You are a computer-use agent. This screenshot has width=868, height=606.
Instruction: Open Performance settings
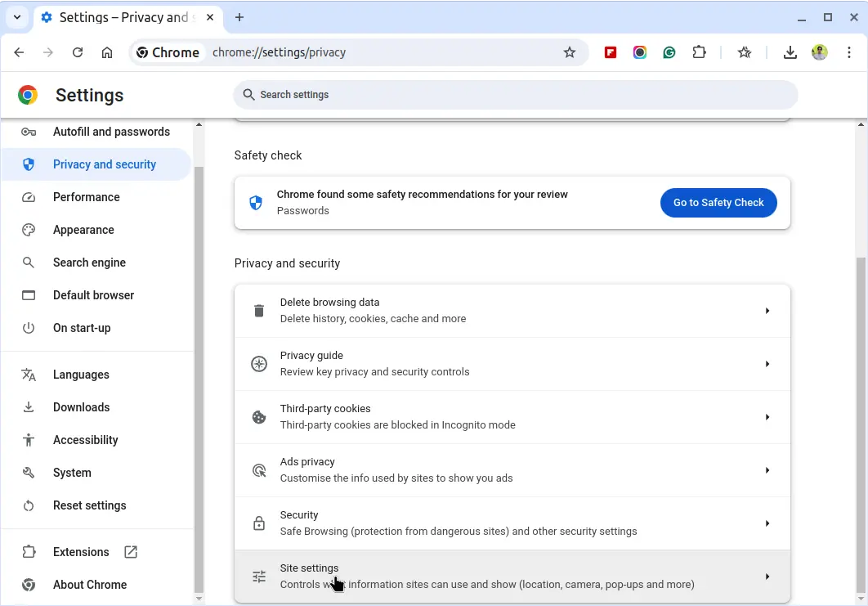96,197
